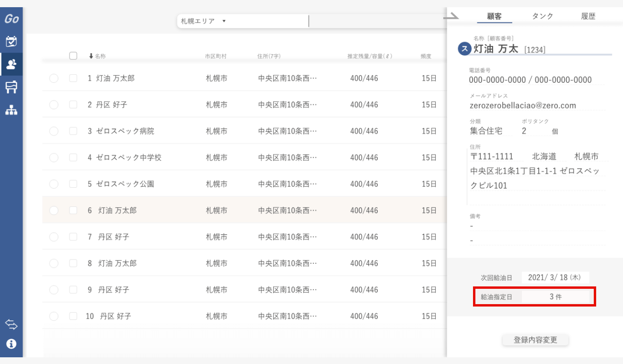The width and height of the screenshot is (623, 364).
Task: Click the 住所(7字) column header
Action: tap(269, 56)
